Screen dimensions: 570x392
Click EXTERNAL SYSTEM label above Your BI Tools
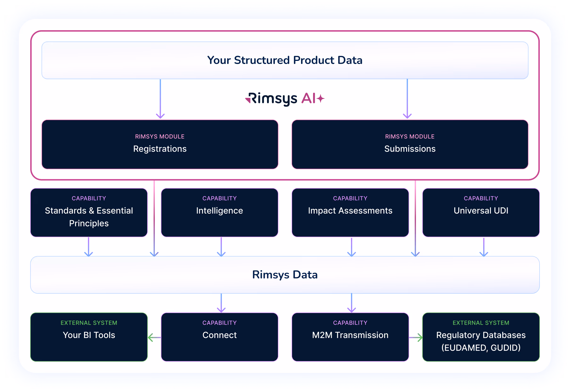(x=89, y=323)
